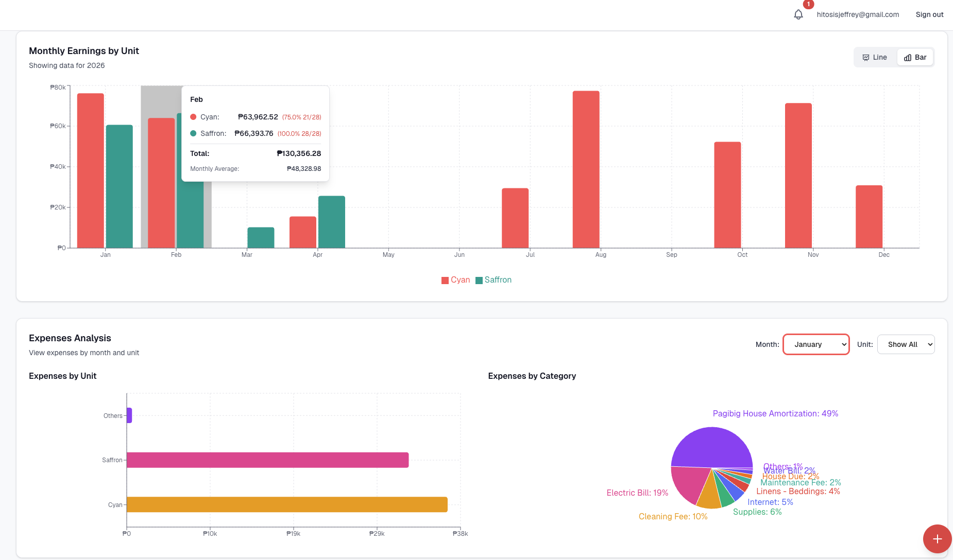Viewport: 953px width, 560px height.
Task: Click the August Cyan earnings bar
Action: click(x=586, y=170)
